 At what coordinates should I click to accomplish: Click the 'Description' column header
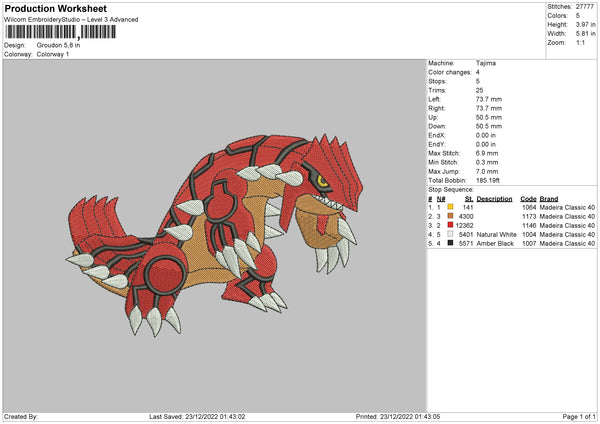(494, 199)
